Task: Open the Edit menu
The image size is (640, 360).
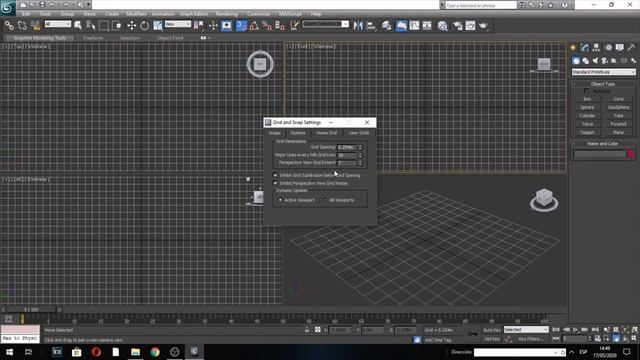Action: [x=26, y=14]
